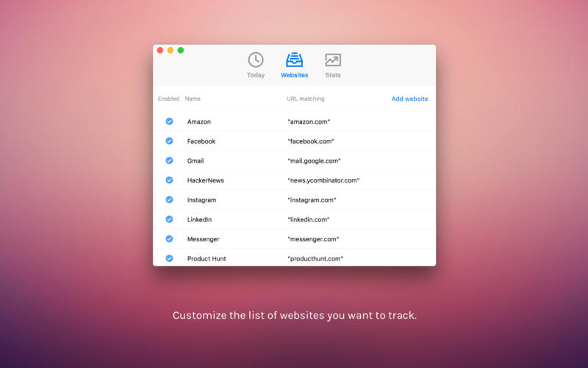Click the "news.ycombinator.com" URL value
588x368 pixels.
(x=323, y=180)
